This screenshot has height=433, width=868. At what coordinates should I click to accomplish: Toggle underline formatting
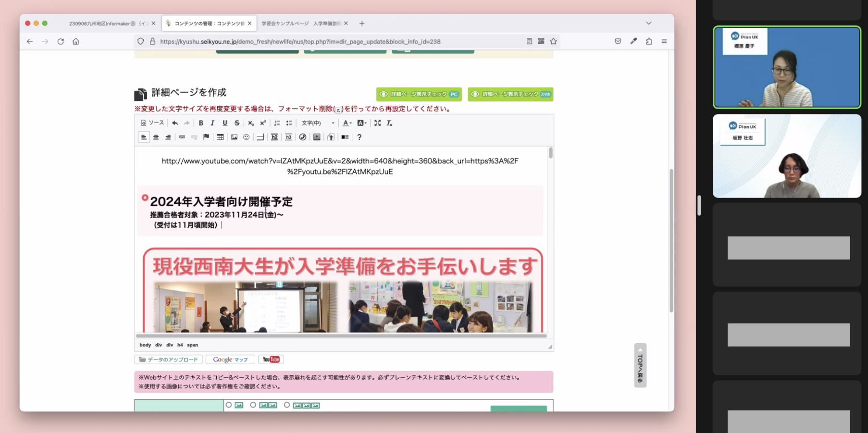click(224, 123)
